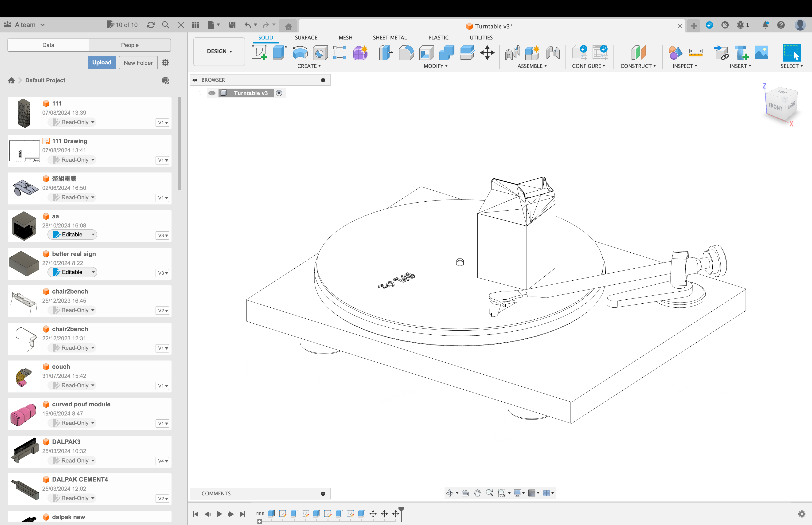Expand the Turntable v3 browser tree
This screenshot has width=812, height=525.
pos(200,93)
